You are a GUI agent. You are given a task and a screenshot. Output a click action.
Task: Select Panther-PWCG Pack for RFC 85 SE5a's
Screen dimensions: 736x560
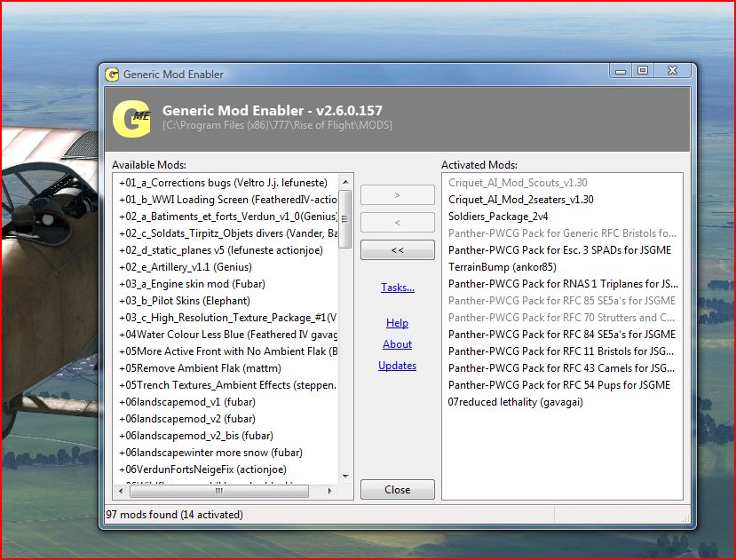[x=562, y=301]
